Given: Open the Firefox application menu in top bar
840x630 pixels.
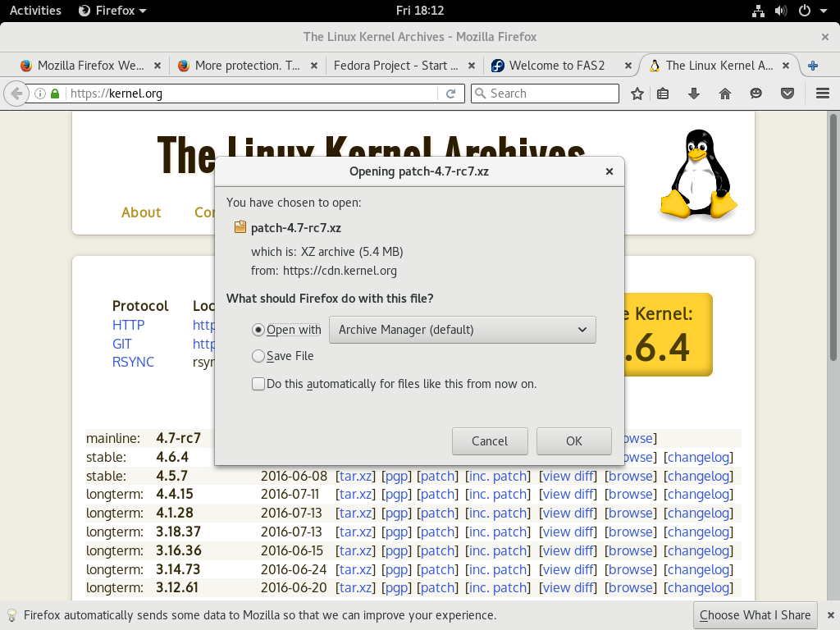Looking at the screenshot, I should click(x=112, y=11).
